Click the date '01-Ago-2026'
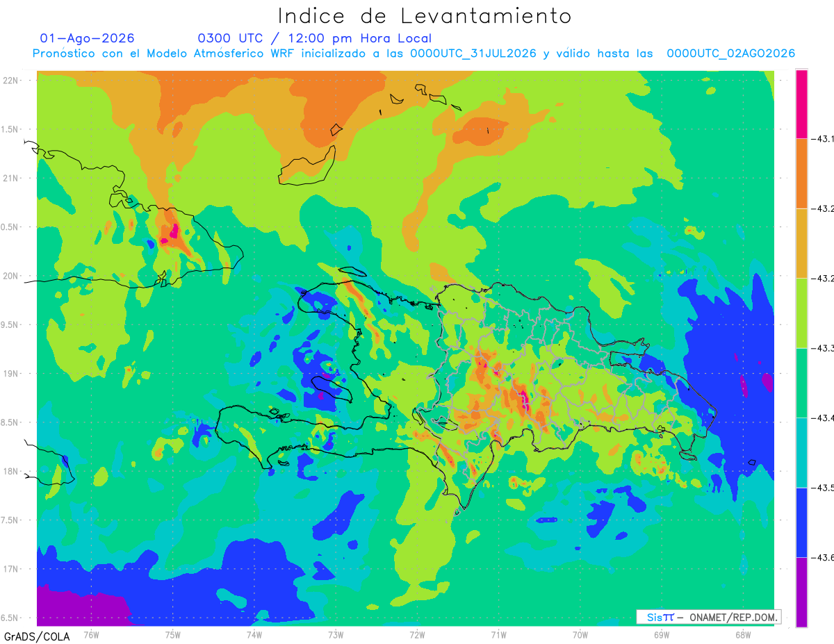834x644 pixels. pyautogui.click(x=87, y=38)
